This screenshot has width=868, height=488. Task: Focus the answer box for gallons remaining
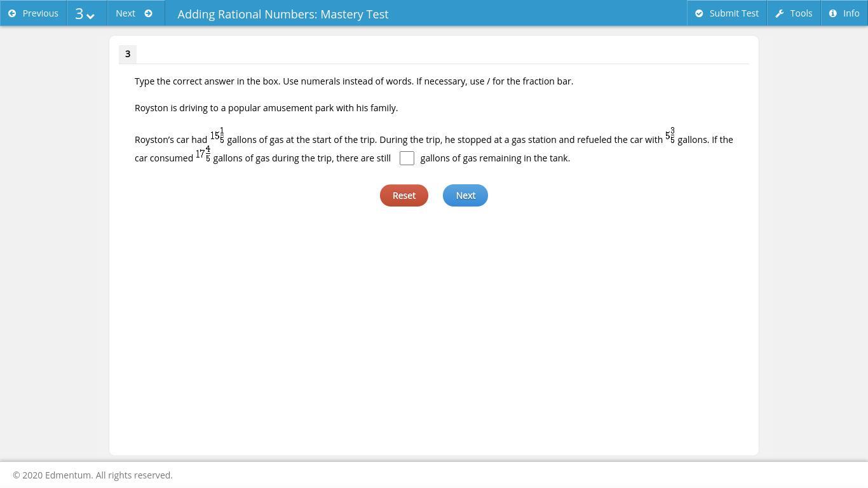(x=407, y=158)
